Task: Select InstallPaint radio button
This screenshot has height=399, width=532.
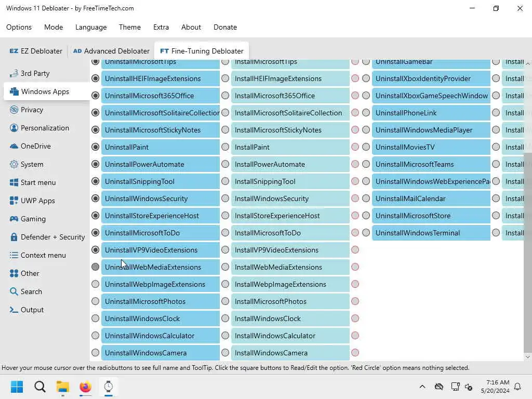Action: point(225,147)
